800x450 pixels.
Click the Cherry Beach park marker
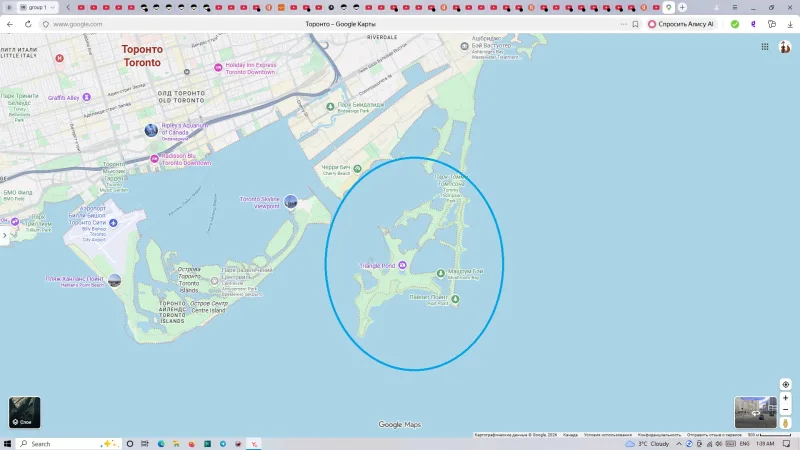tap(357, 169)
